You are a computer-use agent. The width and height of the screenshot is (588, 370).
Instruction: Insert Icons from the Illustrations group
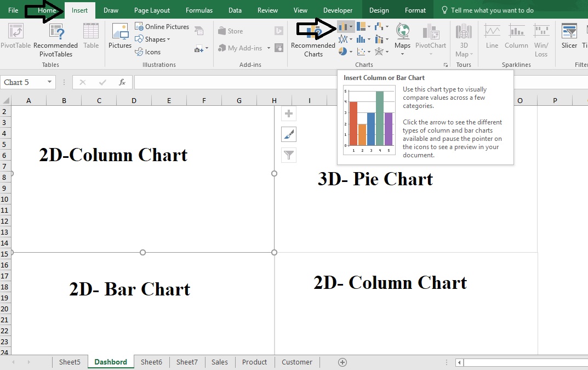[x=148, y=52]
